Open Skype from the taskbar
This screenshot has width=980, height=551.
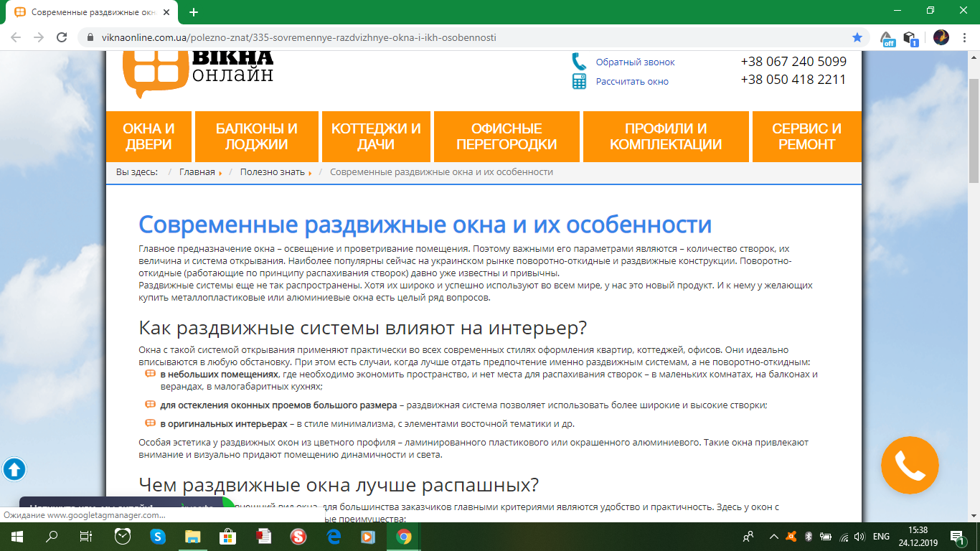click(x=158, y=536)
